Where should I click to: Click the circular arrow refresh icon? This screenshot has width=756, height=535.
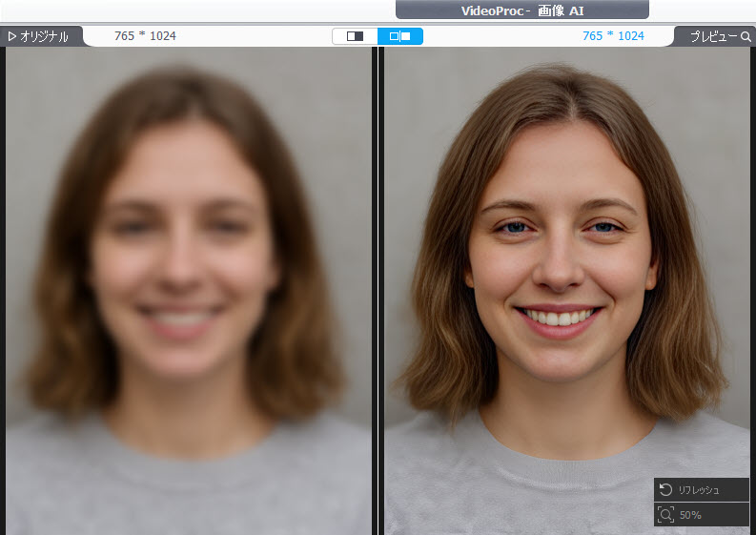coord(666,489)
